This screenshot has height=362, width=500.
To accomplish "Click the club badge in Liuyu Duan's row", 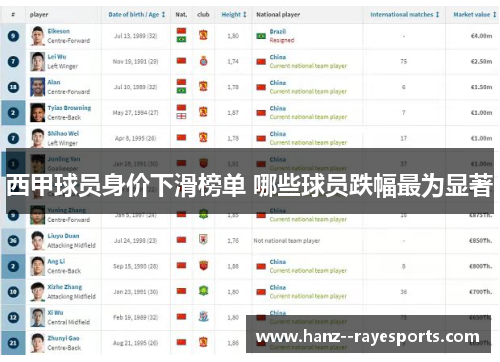I will point(203,240).
